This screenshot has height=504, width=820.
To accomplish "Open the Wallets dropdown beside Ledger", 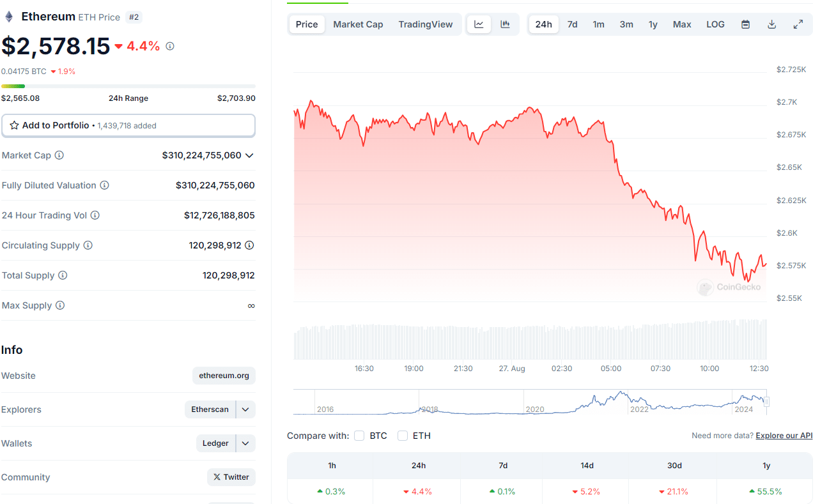I will coord(245,443).
